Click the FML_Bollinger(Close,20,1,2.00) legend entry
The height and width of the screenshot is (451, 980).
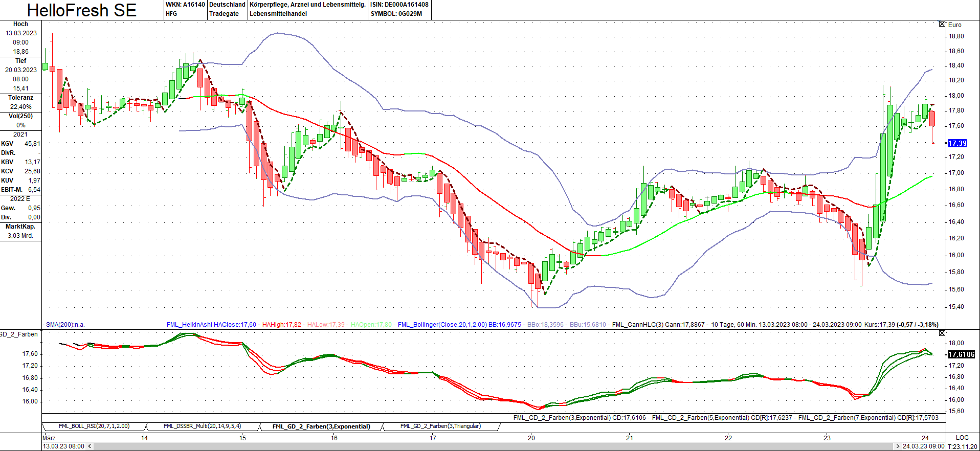tap(442, 325)
